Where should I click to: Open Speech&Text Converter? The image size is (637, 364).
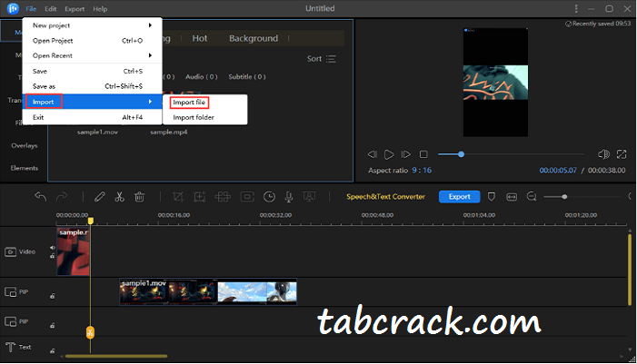(385, 197)
